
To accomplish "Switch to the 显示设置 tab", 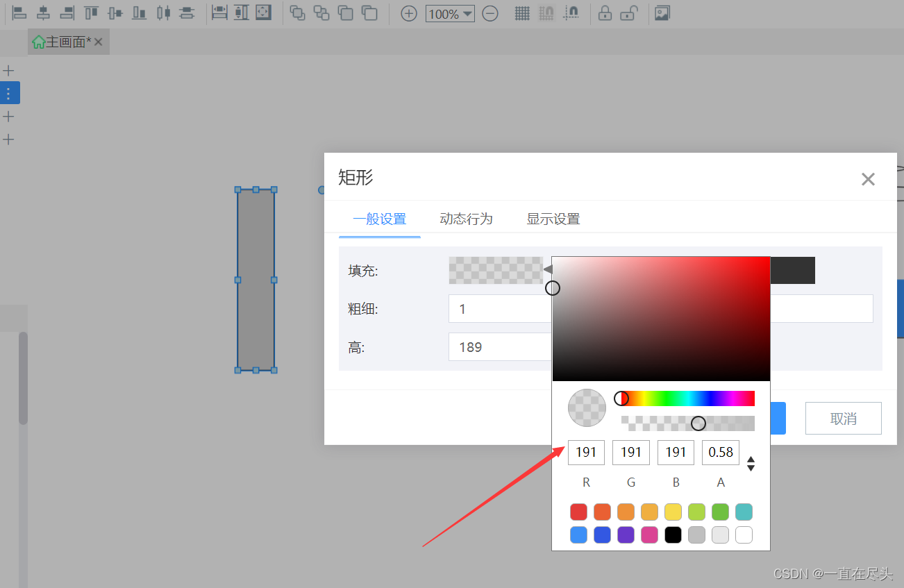I will (553, 219).
